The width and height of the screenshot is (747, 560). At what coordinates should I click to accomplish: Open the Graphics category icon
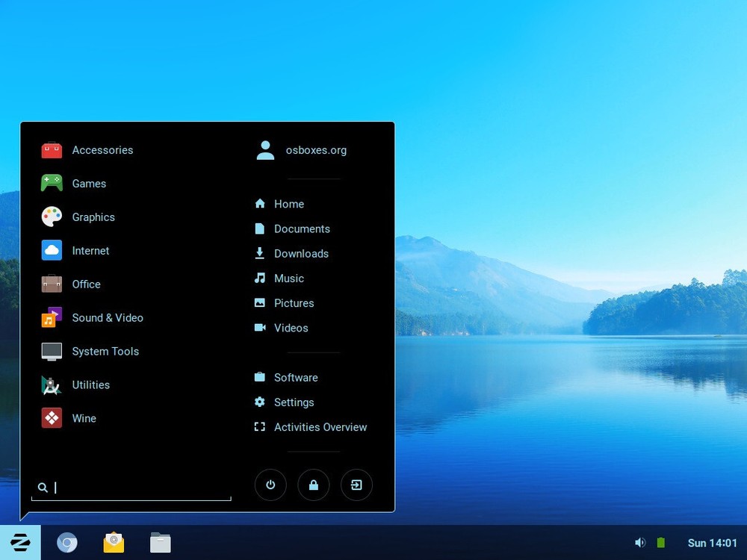(x=51, y=217)
